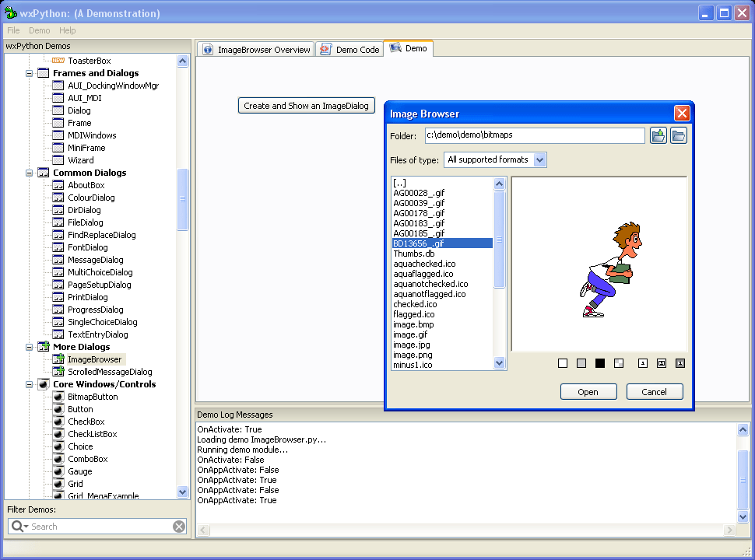The height and width of the screenshot is (560, 755).
Task: Open the browse-folder icon beside the folder field
Action: point(678,135)
